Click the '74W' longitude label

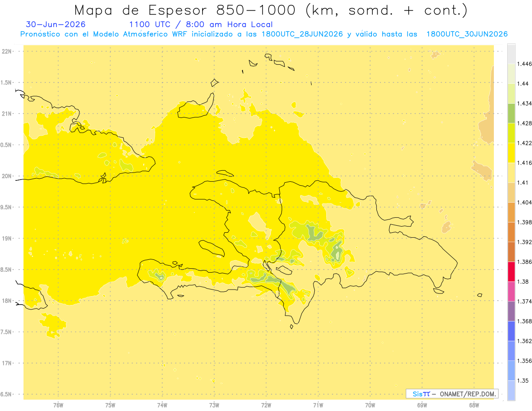[162, 405]
